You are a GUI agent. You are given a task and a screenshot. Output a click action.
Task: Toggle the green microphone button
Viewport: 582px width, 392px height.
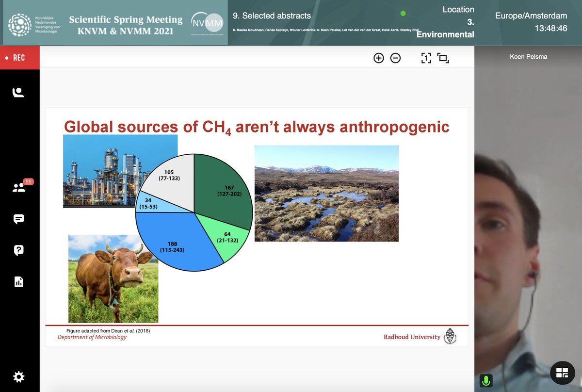485,381
